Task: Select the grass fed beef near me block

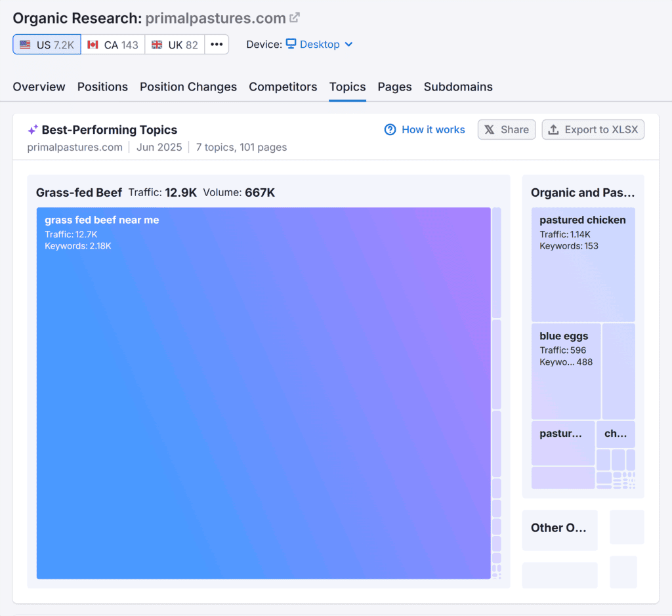Action: click(x=262, y=394)
